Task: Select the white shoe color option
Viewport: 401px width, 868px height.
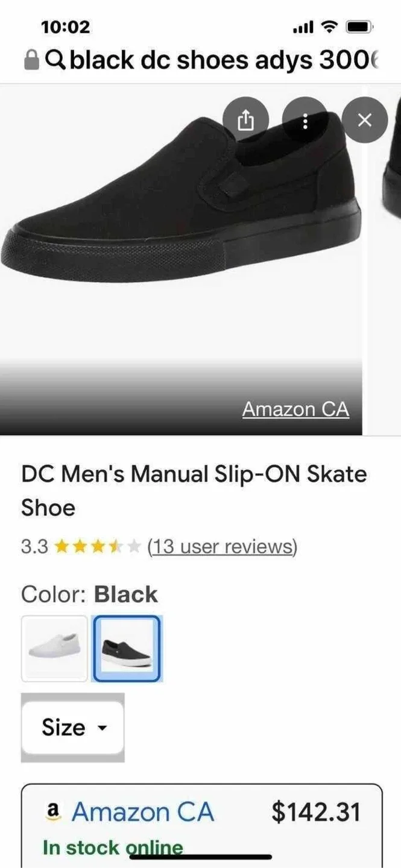Action: (x=54, y=648)
